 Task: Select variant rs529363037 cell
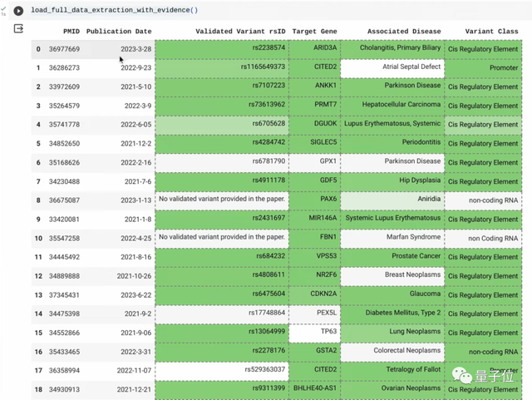click(x=222, y=371)
